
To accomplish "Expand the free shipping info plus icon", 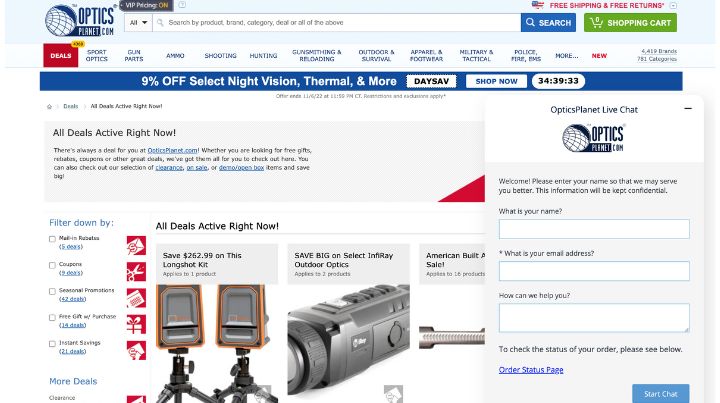I will [x=673, y=6].
